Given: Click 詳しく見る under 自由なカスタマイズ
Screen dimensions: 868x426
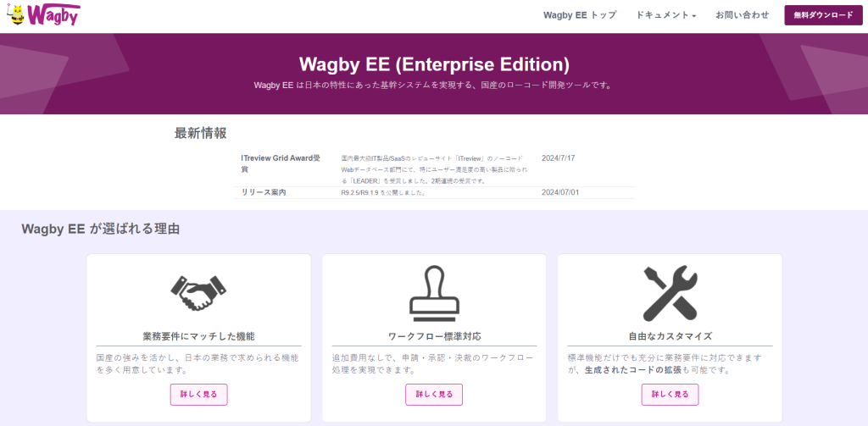Looking at the screenshot, I should tap(670, 394).
